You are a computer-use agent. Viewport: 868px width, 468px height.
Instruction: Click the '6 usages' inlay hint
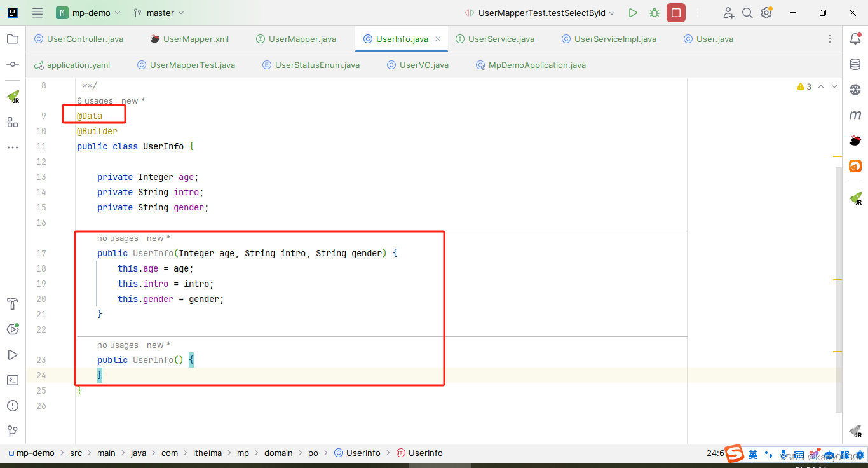click(95, 100)
